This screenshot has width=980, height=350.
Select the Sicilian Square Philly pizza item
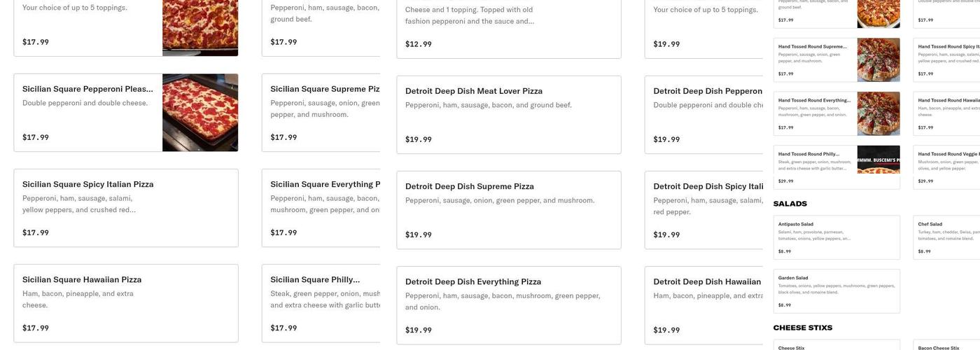point(322,303)
